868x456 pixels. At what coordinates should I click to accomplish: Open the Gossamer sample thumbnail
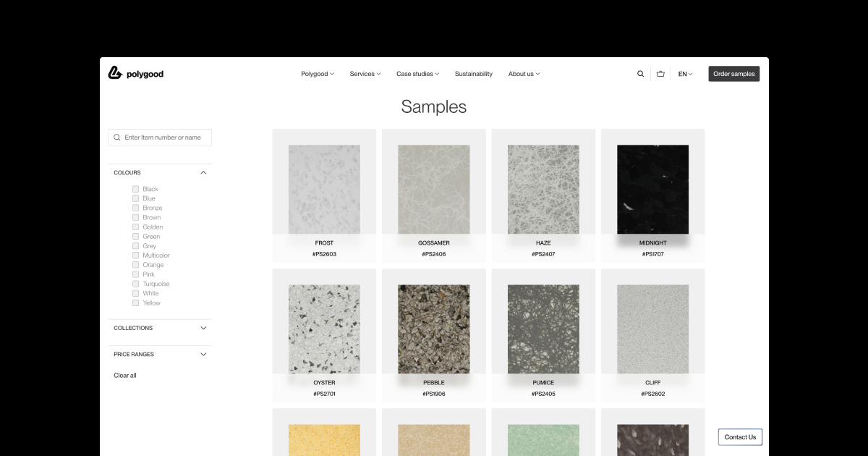pos(434,189)
